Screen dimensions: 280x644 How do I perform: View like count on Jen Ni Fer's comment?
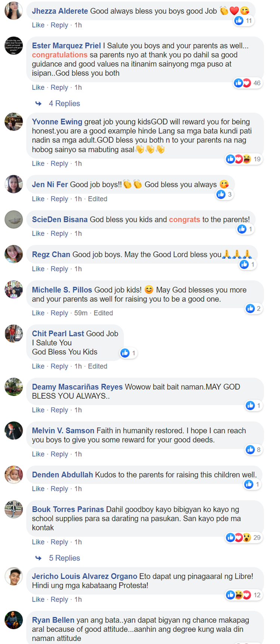pyautogui.click(x=225, y=195)
